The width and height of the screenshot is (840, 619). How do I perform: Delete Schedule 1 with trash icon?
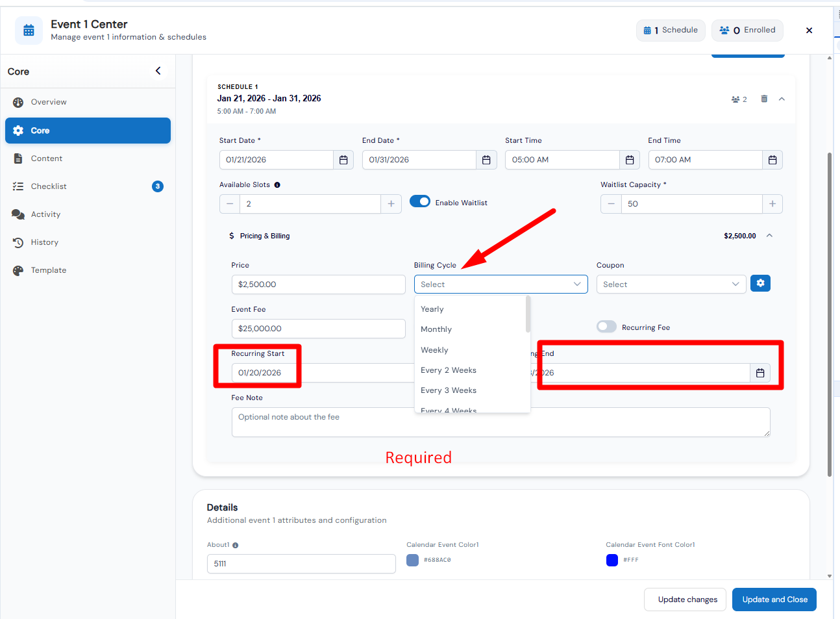click(764, 99)
